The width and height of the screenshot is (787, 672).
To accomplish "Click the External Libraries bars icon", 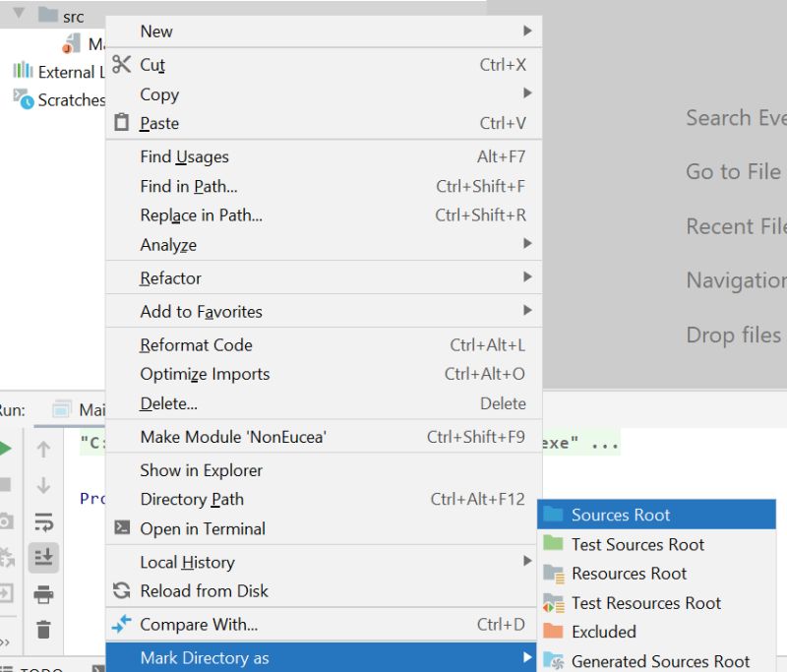I will pos(24,68).
